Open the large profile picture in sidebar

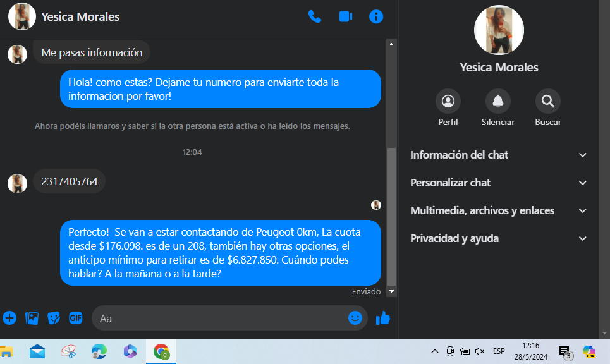click(x=499, y=30)
